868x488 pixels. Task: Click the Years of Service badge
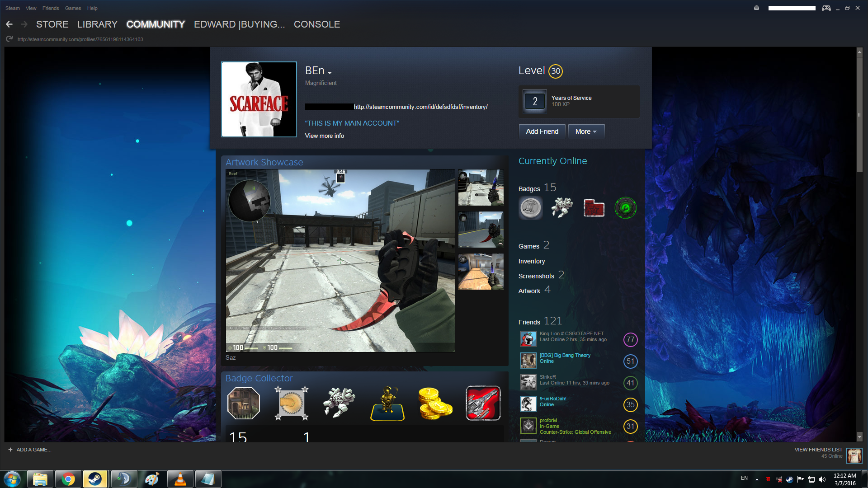click(535, 102)
